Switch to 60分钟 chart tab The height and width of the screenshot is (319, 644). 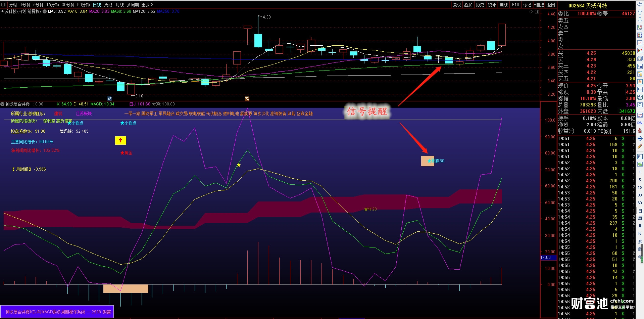[x=83, y=5]
